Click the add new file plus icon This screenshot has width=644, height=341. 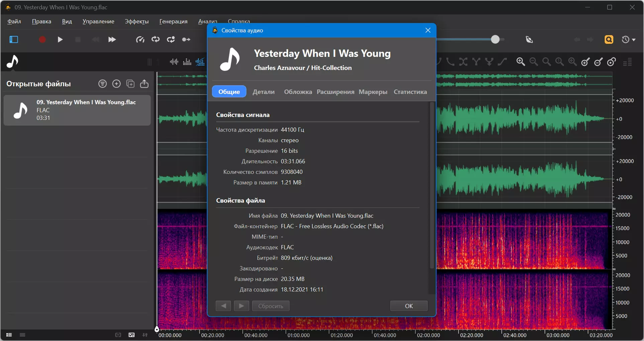coord(116,84)
